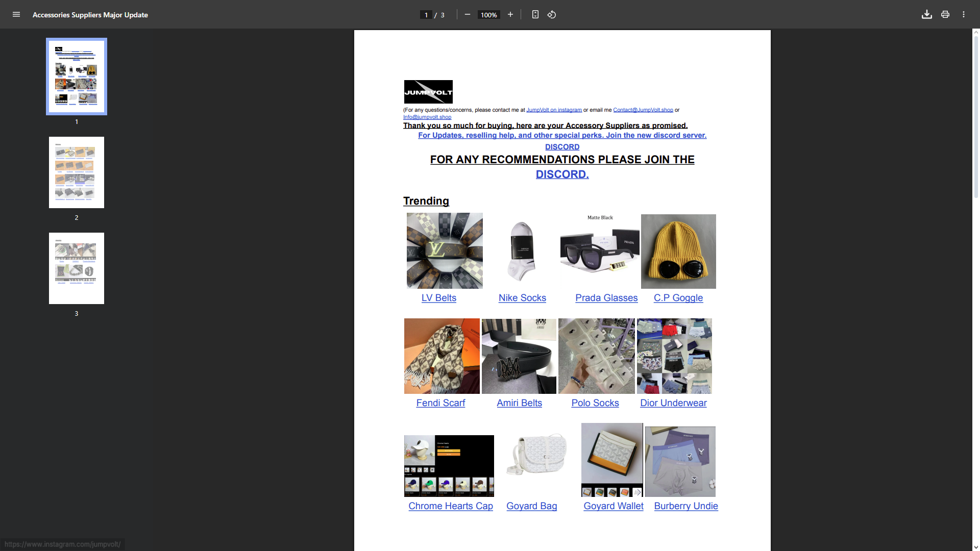
Task: Click the rotate counterclockwise icon
Action: [552, 15]
